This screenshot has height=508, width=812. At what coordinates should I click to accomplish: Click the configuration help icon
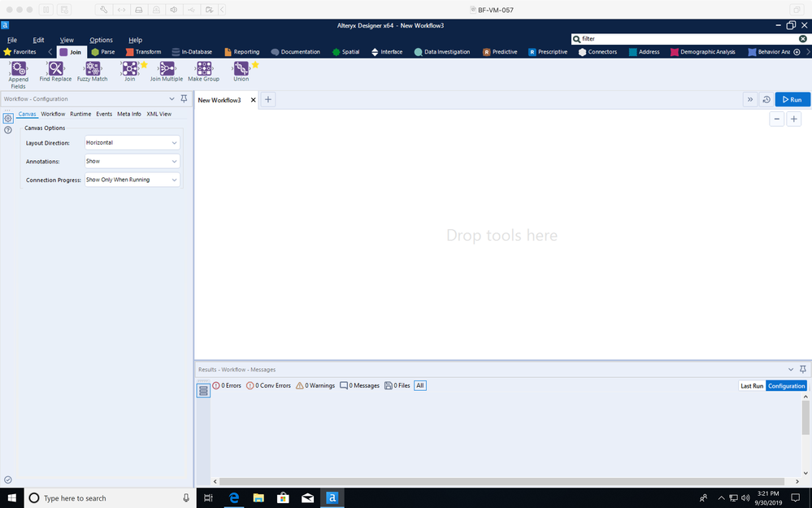(8, 130)
